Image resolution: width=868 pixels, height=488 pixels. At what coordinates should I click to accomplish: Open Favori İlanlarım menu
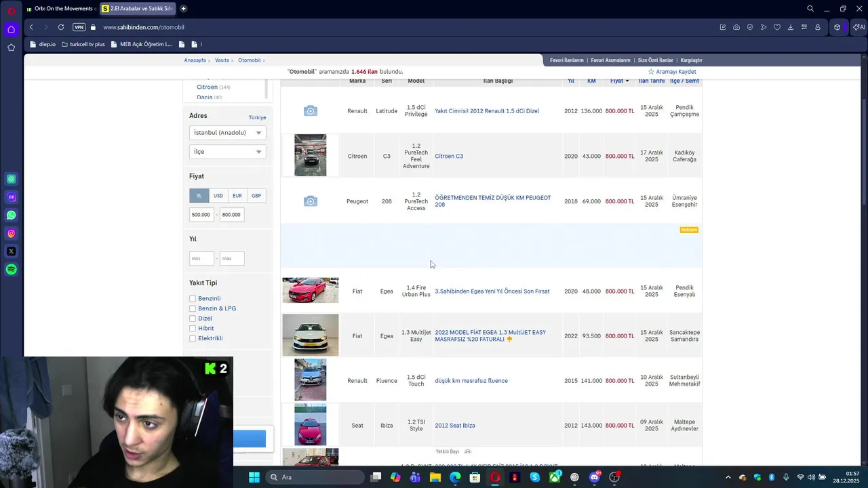(566, 60)
